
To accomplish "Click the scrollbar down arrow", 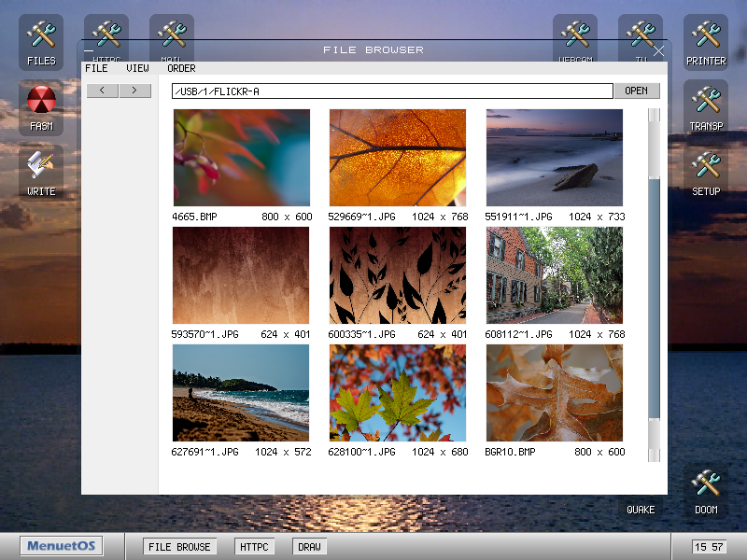I will point(655,455).
